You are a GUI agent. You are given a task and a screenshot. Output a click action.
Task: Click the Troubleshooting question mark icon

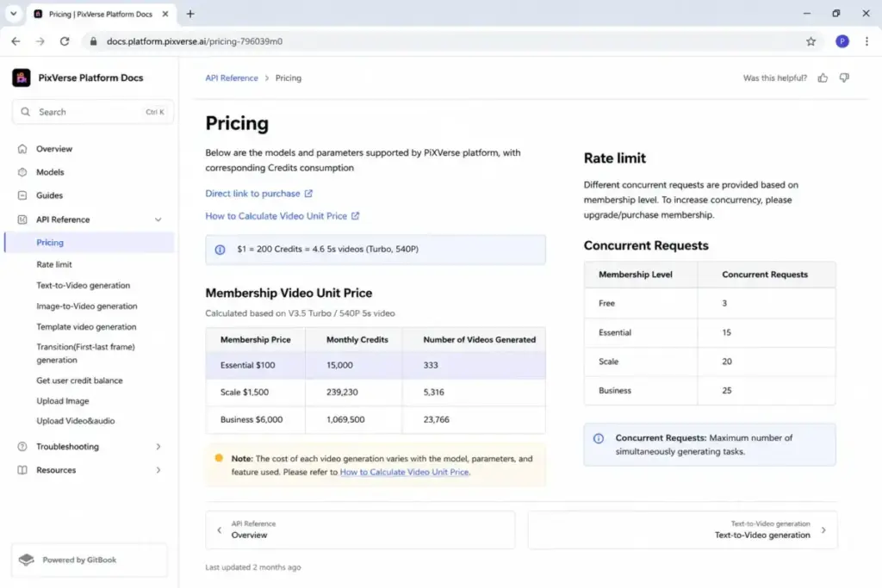pyautogui.click(x=22, y=447)
